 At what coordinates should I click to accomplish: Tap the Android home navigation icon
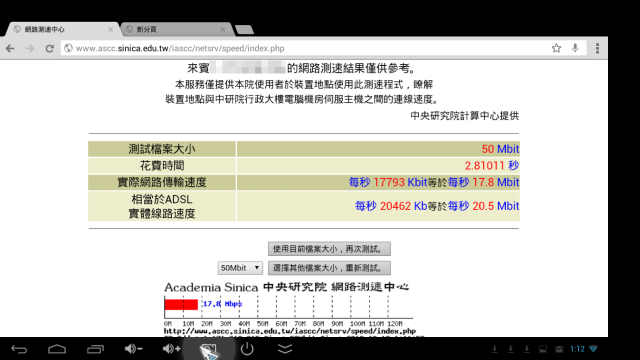(57, 349)
